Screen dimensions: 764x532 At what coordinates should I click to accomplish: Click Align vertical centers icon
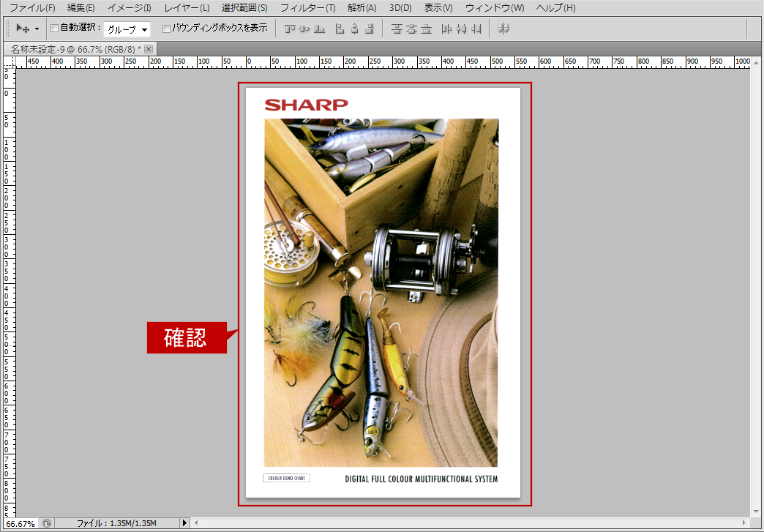(x=304, y=29)
